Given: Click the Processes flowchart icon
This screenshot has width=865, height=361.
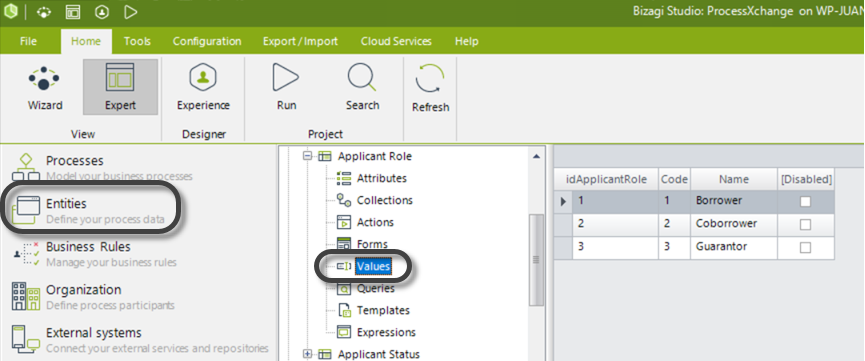Looking at the screenshot, I should pyautogui.click(x=26, y=167).
